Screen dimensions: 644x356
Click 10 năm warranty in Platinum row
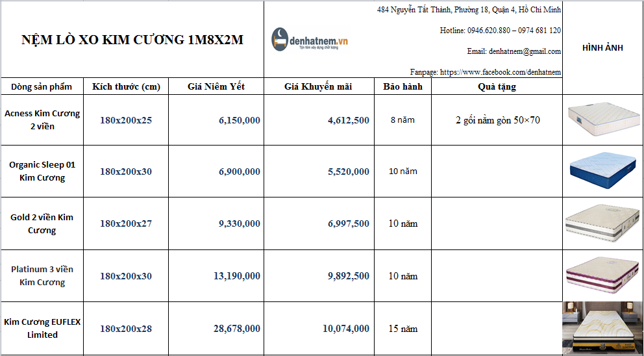tap(403, 276)
